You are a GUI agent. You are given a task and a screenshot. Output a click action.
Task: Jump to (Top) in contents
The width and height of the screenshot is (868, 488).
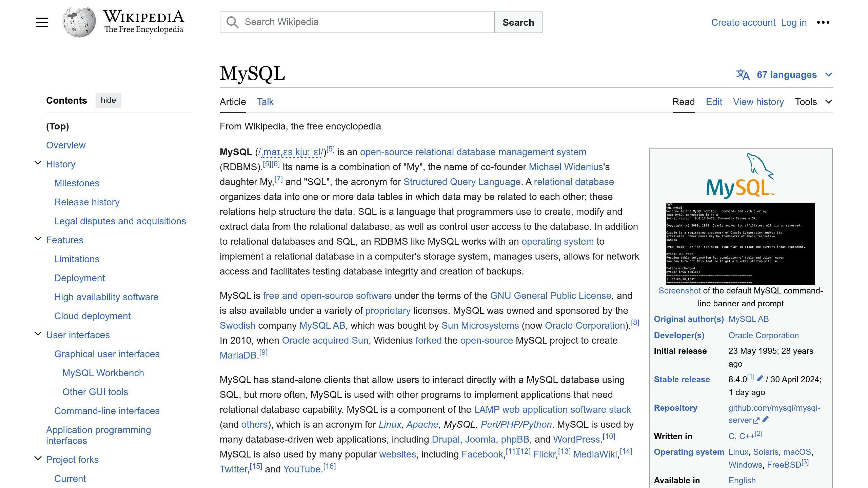pos(58,126)
